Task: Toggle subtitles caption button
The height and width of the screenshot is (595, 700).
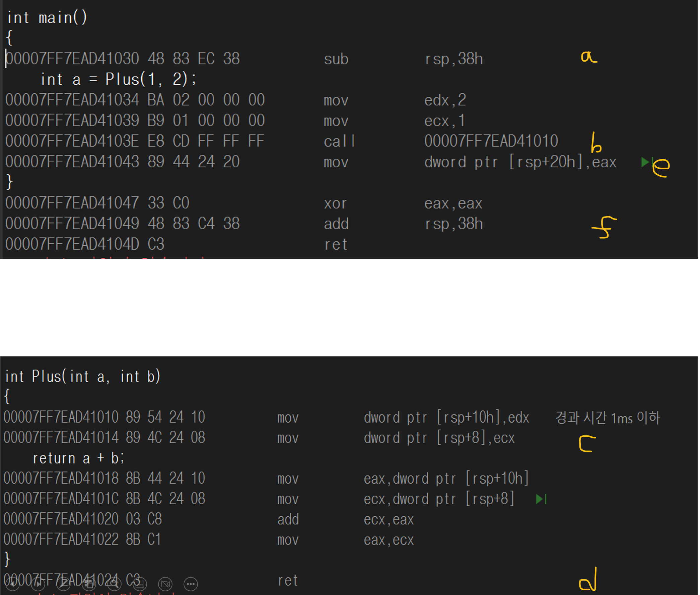Action: (x=140, y=584)
